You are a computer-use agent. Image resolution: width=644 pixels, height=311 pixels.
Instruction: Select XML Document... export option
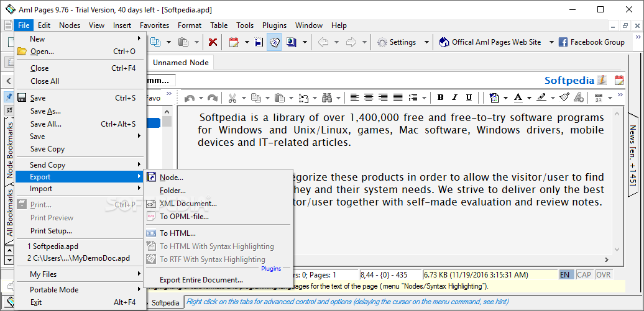218,204
